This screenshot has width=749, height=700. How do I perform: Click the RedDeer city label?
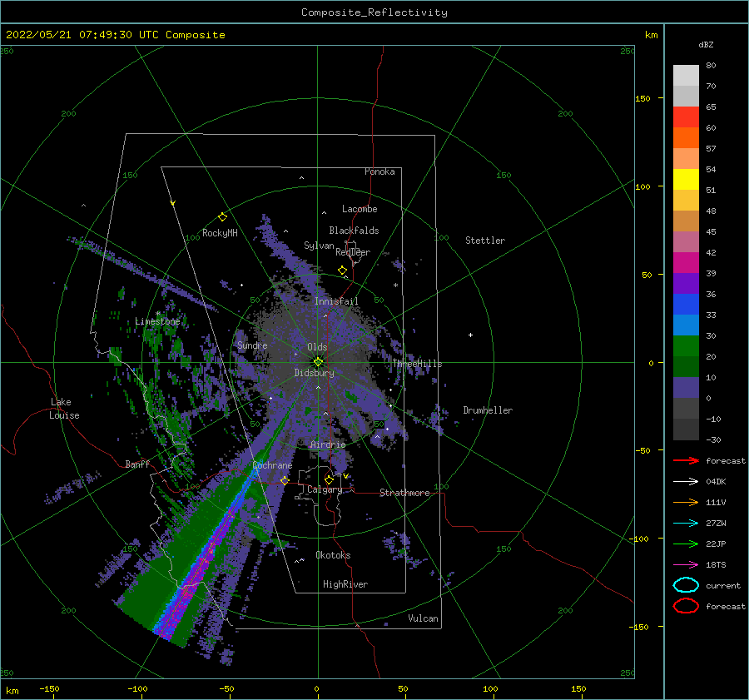[x=353, y=252]
